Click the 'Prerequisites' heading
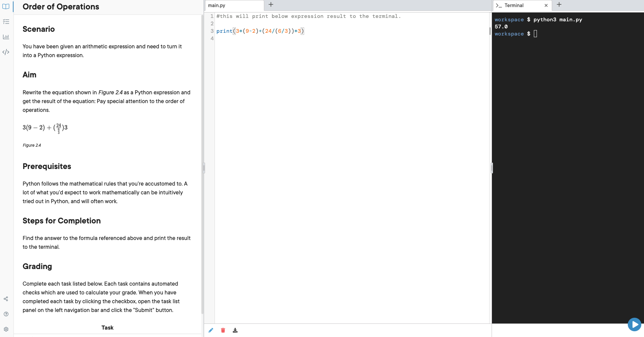The width and height of the screenshot is (644, 337). pyautogui.click(x=47, y=166)
